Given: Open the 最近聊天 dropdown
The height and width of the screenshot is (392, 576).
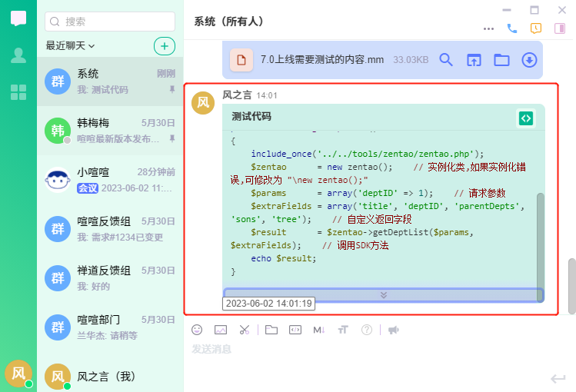Looking at the screenshot, I should pyautogui.click(x=70, y=46).
